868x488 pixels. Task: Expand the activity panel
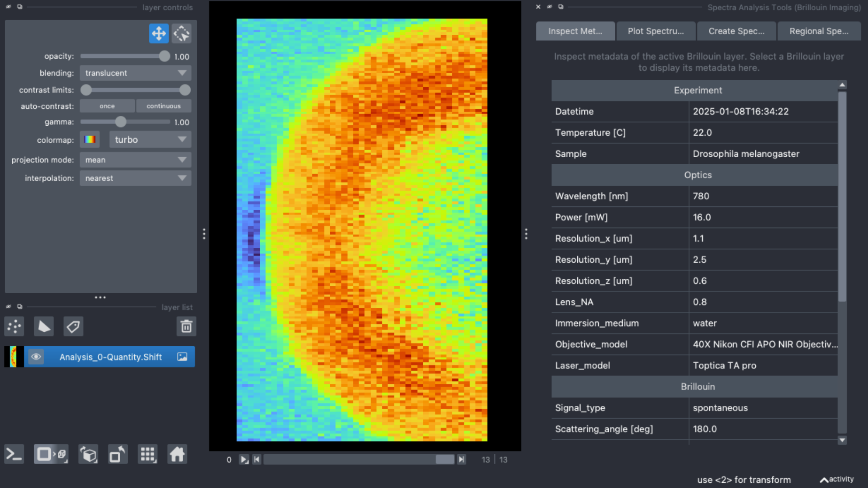(837, 479)
